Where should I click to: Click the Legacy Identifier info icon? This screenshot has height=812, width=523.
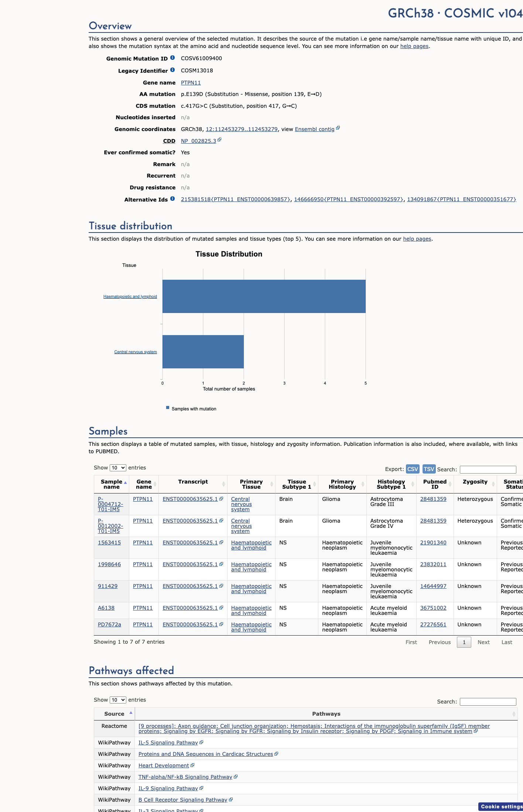(x=172, y=70)
